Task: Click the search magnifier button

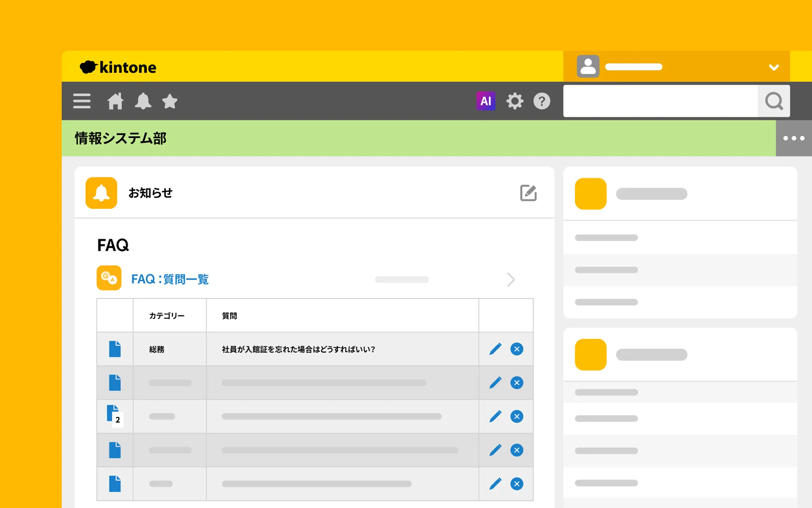Action: coord(774,101)
